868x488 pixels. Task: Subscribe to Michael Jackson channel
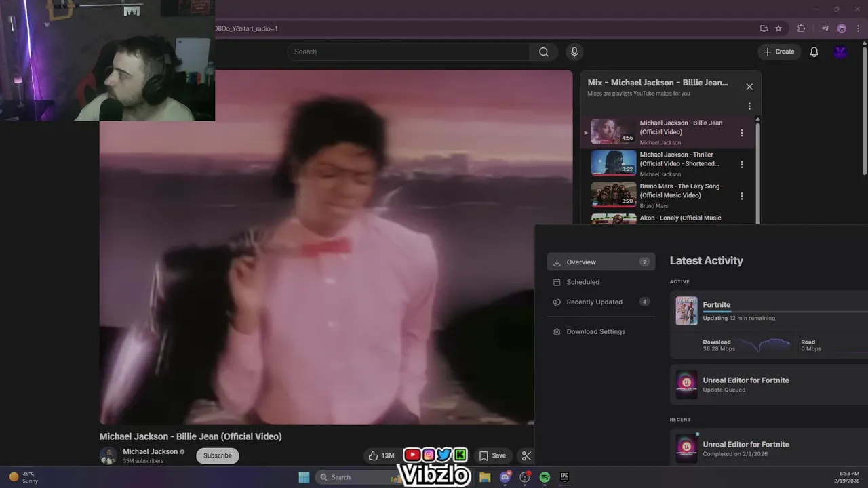218,455
